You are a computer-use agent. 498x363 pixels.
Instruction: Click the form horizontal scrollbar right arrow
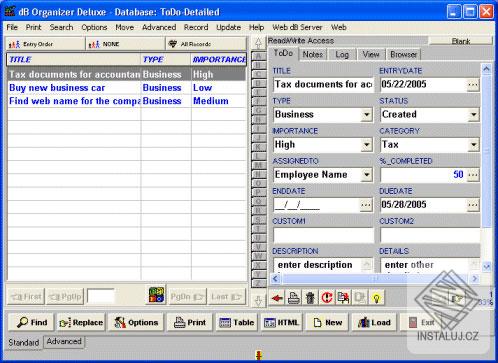(x=475, y=278)
